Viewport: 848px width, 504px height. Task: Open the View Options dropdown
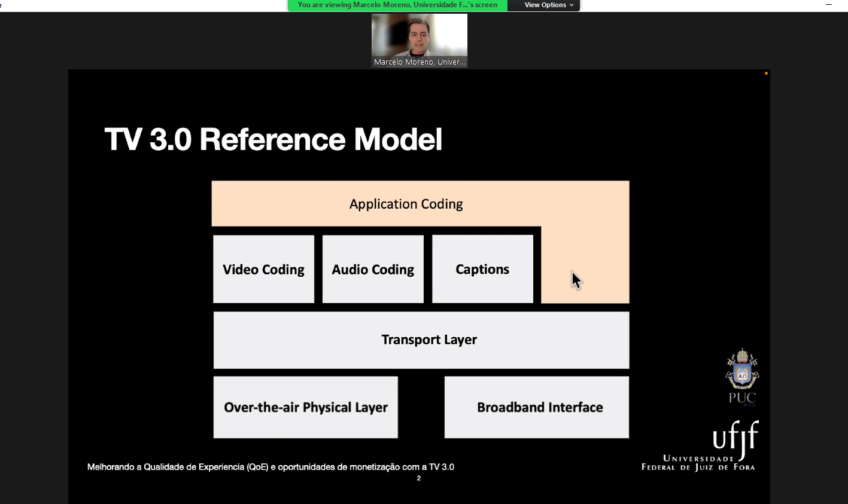(548, 5)
